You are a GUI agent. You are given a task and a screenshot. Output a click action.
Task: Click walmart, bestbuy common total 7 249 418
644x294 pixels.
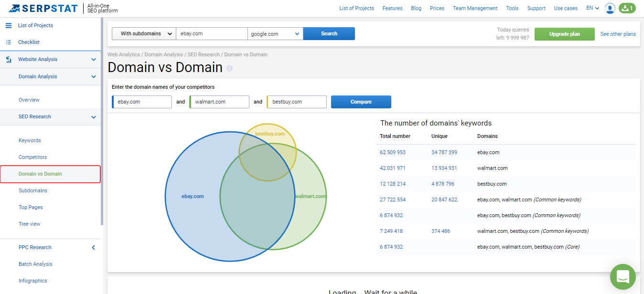391,231
